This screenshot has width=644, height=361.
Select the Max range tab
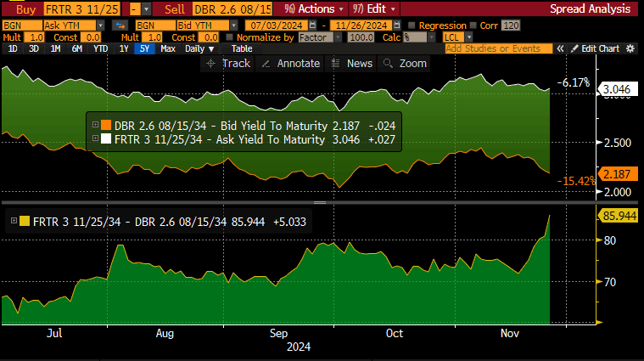click(168, 48)
